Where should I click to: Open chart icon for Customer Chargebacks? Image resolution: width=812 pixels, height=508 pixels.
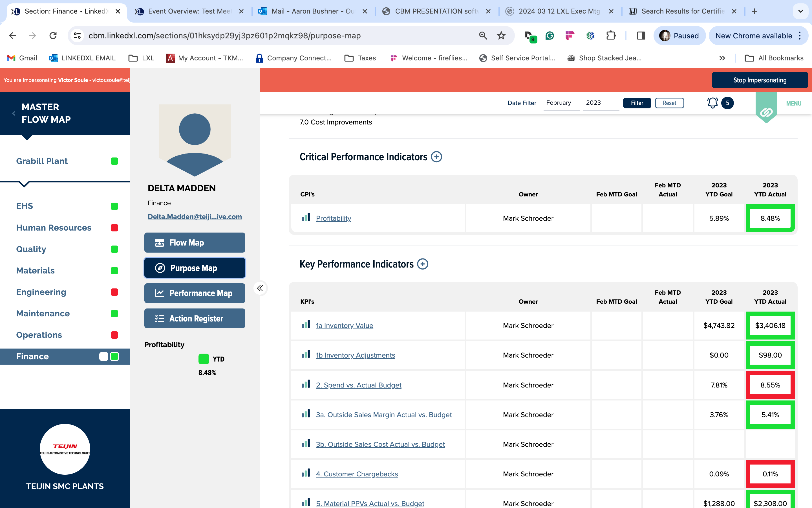306,473
